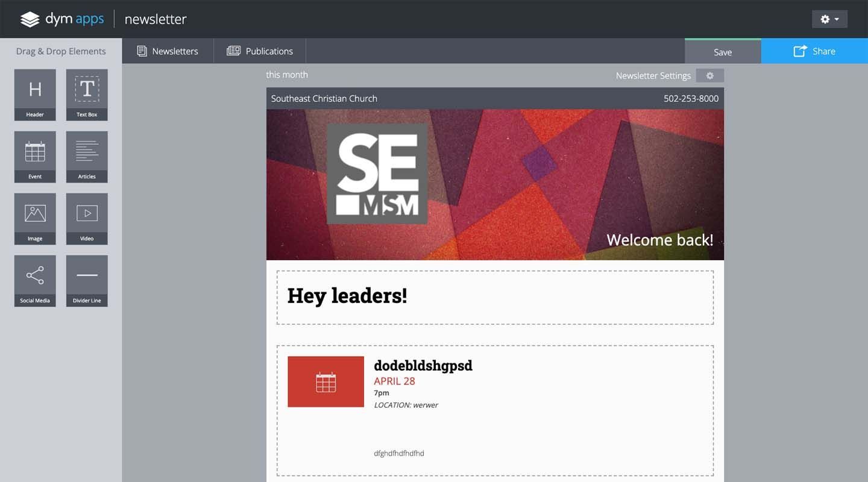Viewport: 868px width, 482px height.
Task: Click the phone number 502-253-8000
Action: (x=691, y=99)
